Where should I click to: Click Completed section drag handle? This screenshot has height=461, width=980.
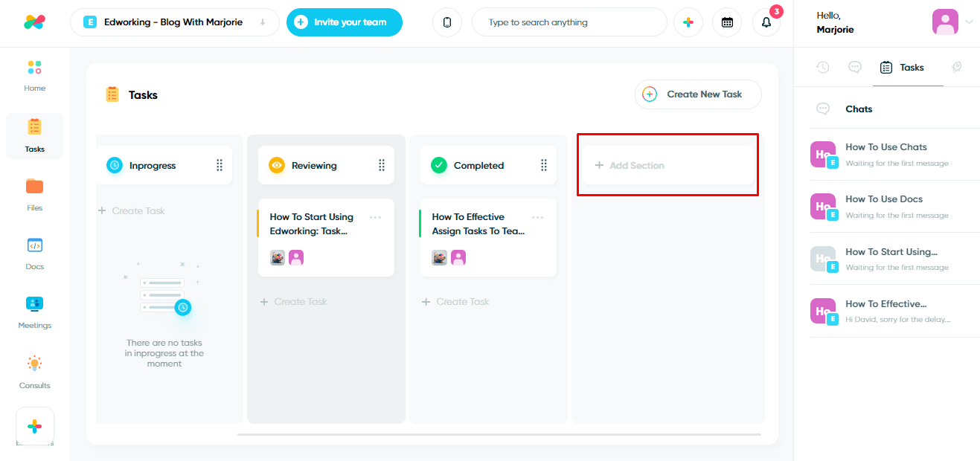point(543,165)
